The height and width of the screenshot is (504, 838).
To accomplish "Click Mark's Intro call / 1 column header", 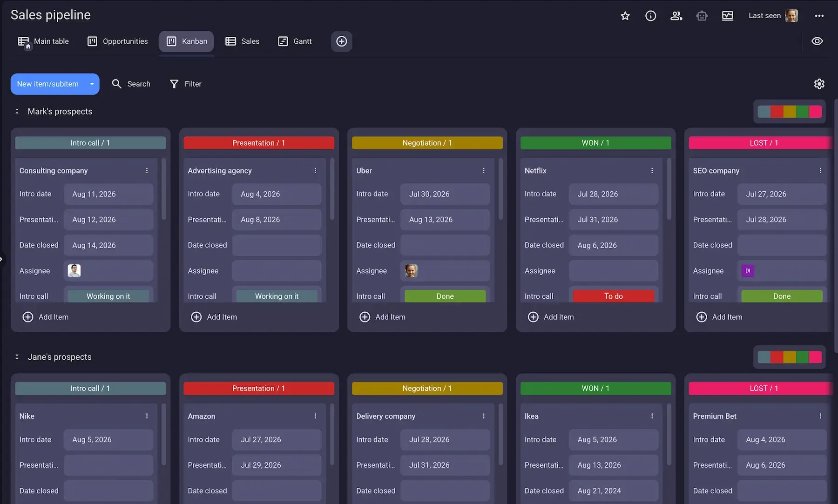I will tap(90, 143).
